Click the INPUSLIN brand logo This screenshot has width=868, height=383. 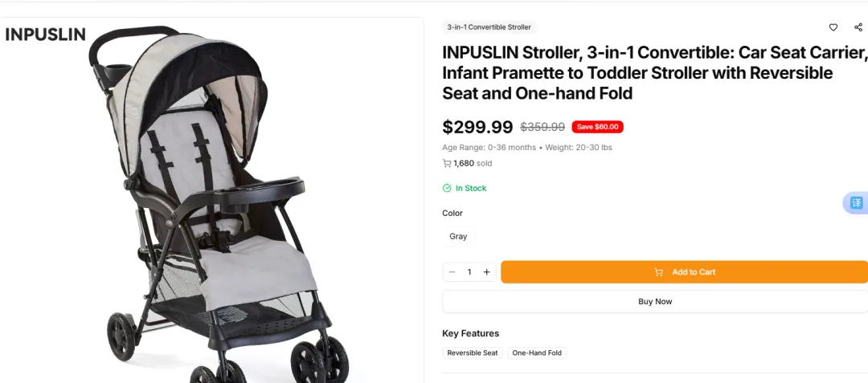click(x=45, y=35)
